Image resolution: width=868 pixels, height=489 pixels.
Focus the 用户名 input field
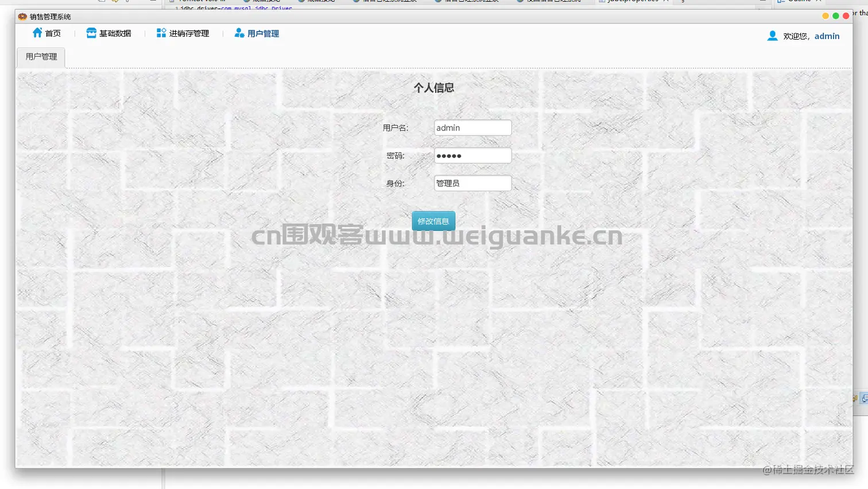[x=472, y=128]
